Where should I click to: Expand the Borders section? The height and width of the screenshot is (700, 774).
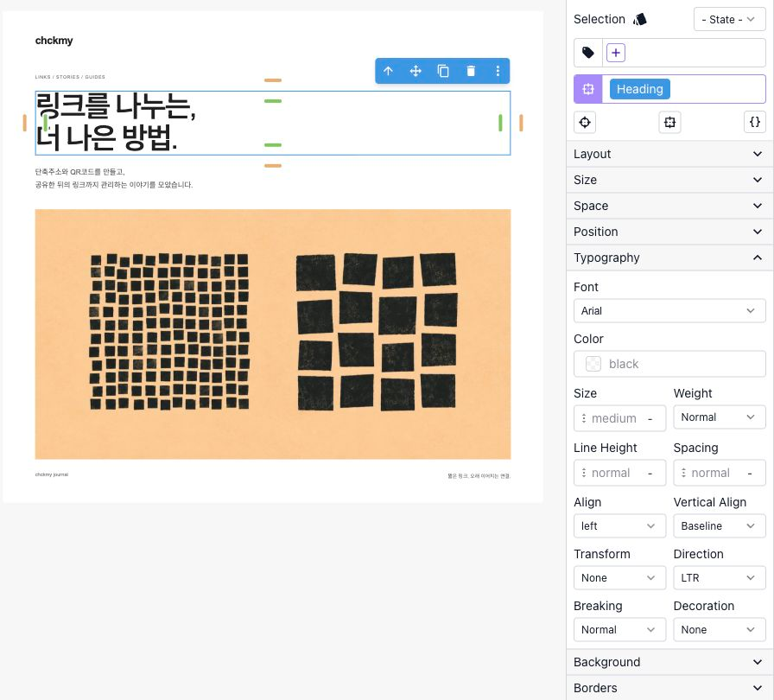click(x=669, y=688)
